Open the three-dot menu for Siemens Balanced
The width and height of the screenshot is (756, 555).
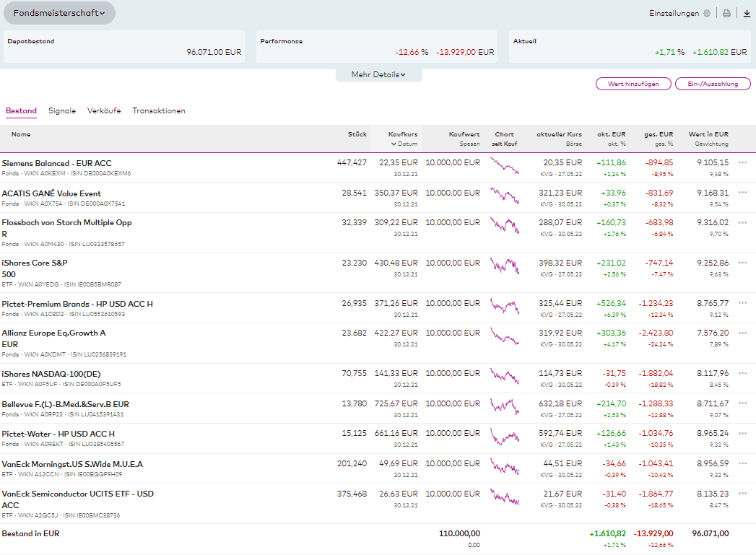[742, 163]
